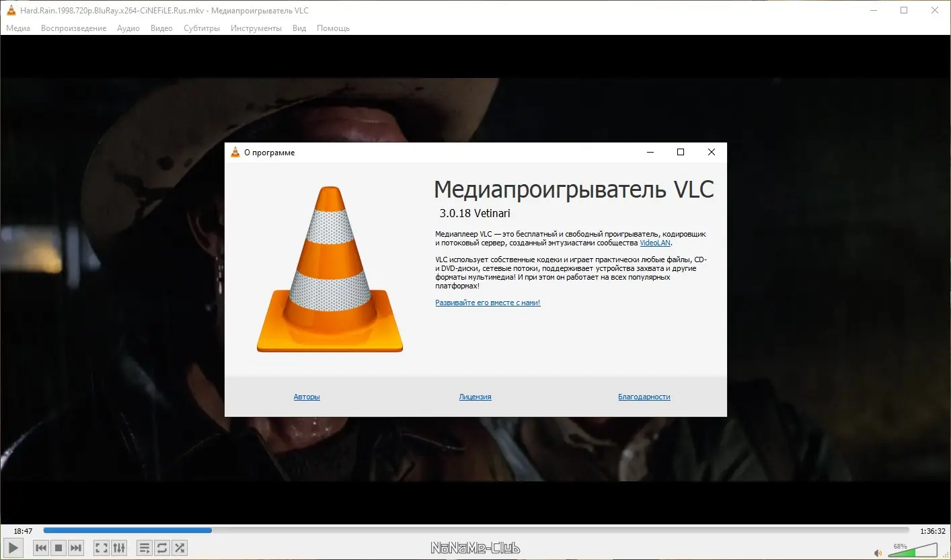Close the 'О программе' dialog

[x=712, y=153]
